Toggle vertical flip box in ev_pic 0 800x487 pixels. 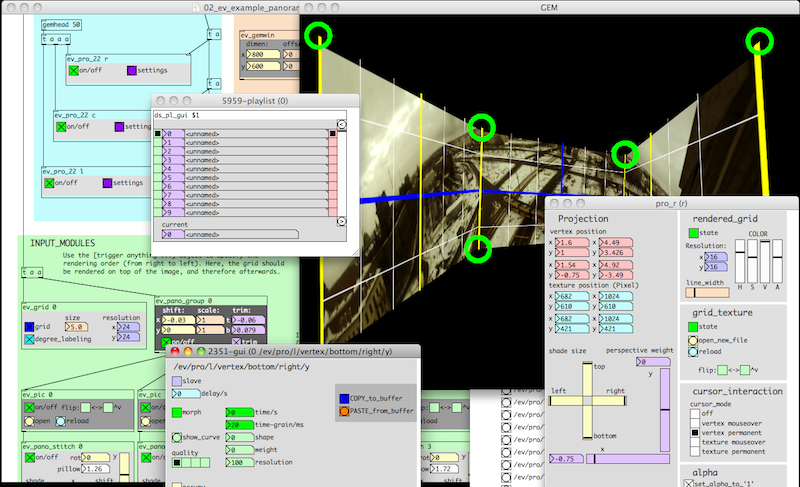click(108, 407)
